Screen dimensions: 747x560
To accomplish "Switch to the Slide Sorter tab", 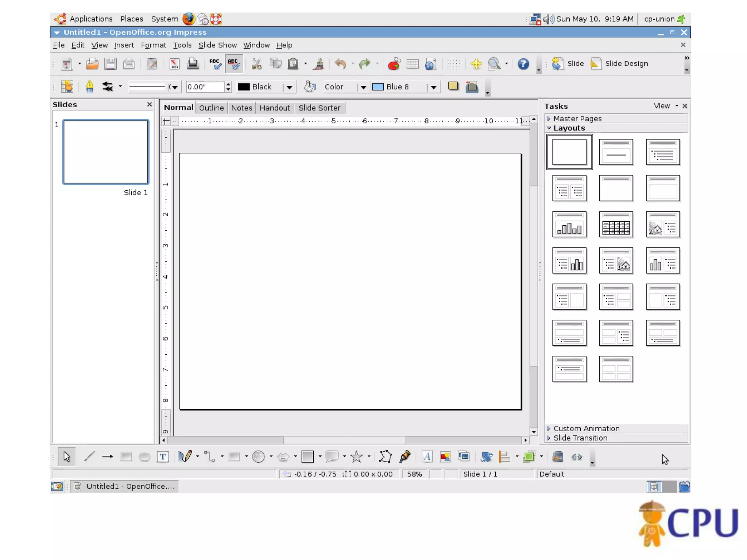I will [x=319, y=108].
